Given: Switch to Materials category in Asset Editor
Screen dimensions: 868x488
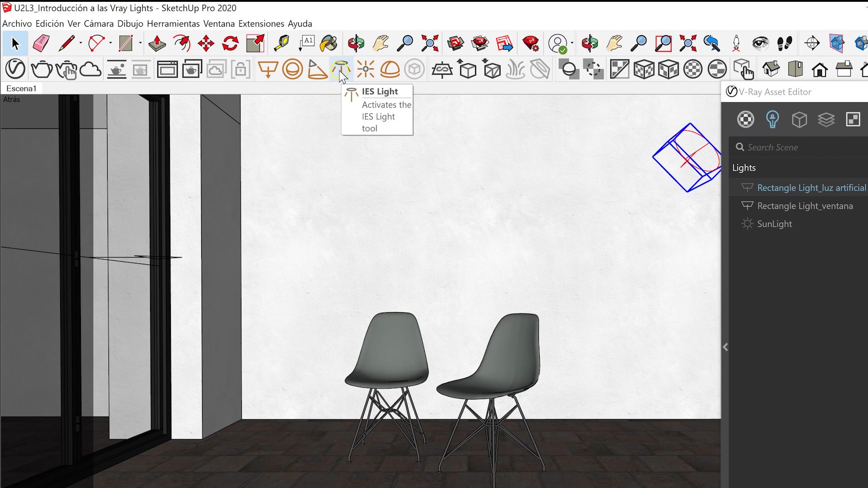Looking at the screenshot, I should 745,119.
